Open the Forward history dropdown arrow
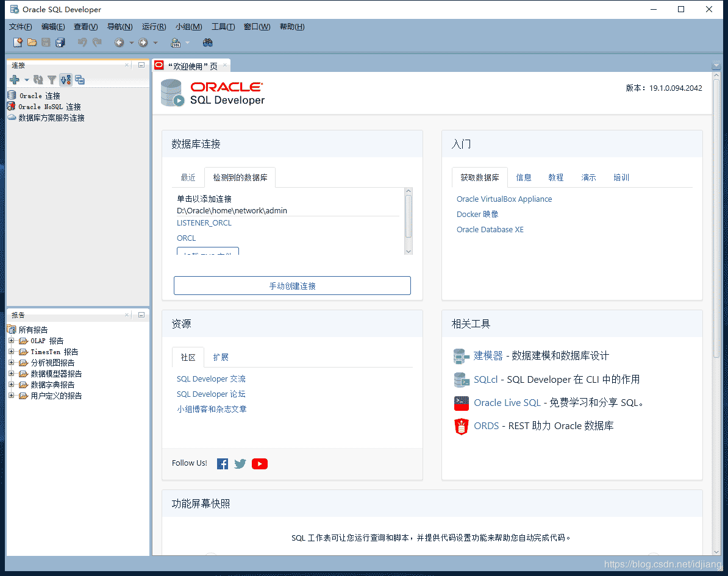Viewport: 728px width, 576px height. pos(155,43)
